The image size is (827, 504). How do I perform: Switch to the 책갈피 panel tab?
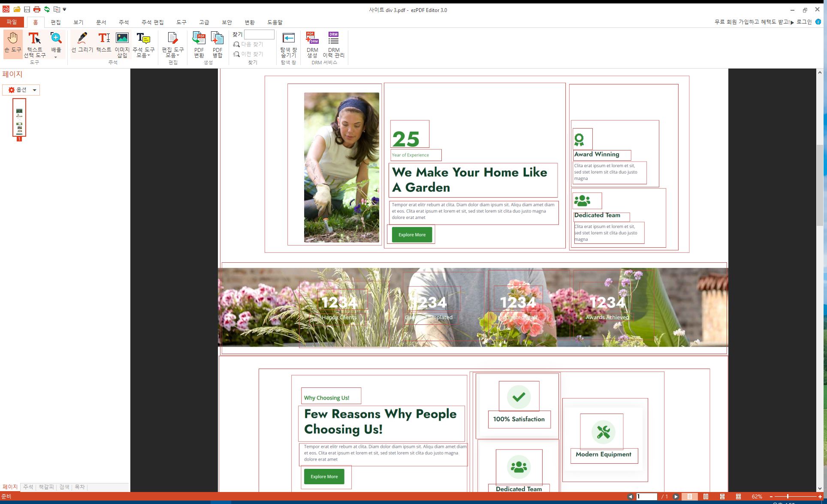tap(46, 487)
